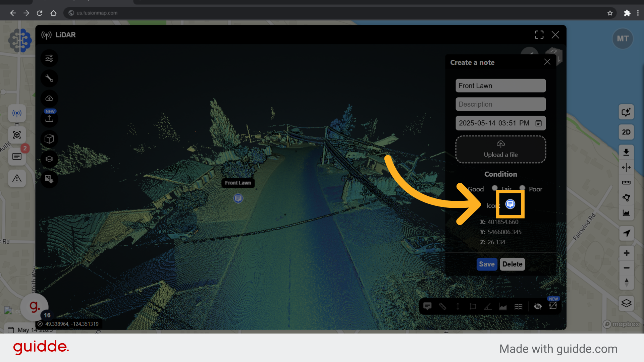Open the browser home page
The height and width of the screenshot is (362, 644).
pyautogui.click(x=53, y=13)
